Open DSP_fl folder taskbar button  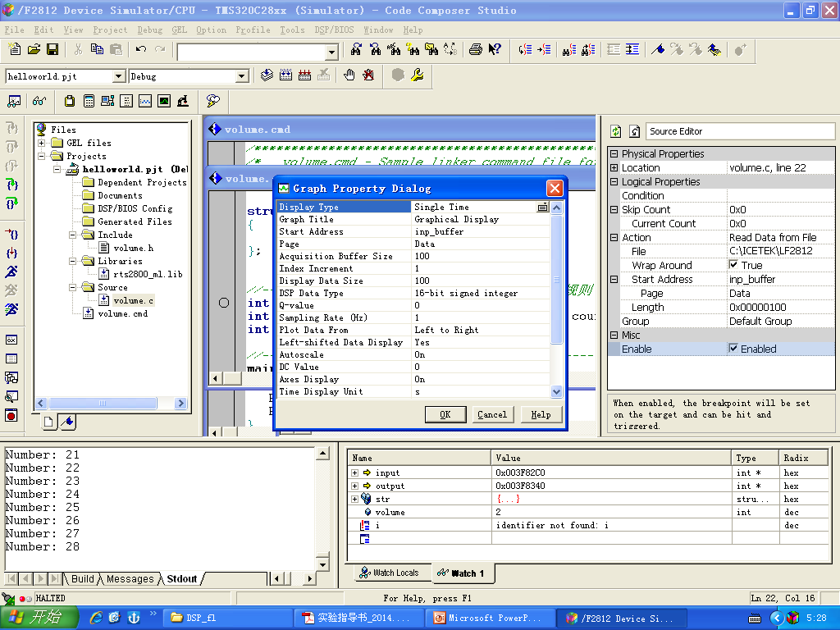click(228, 618)
